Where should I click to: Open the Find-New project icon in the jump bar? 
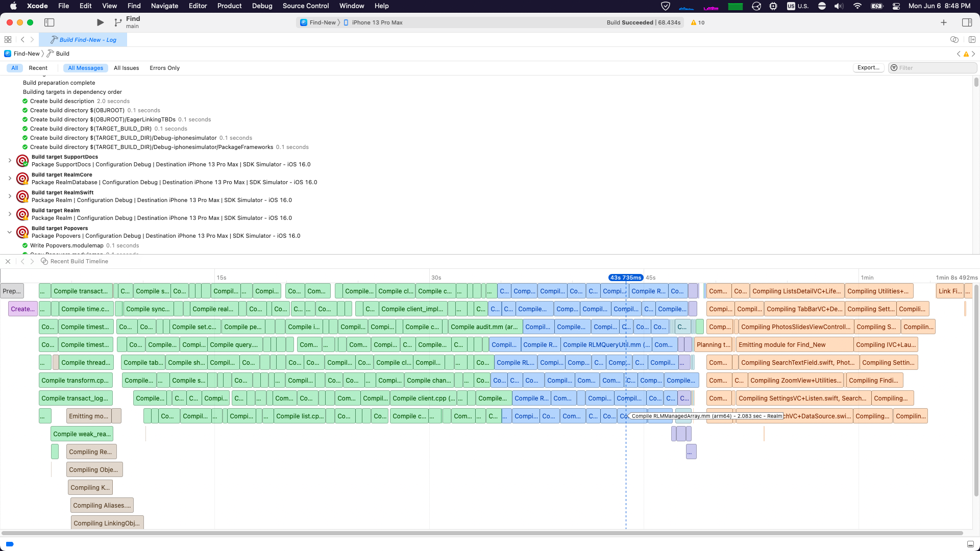[7, 54]
